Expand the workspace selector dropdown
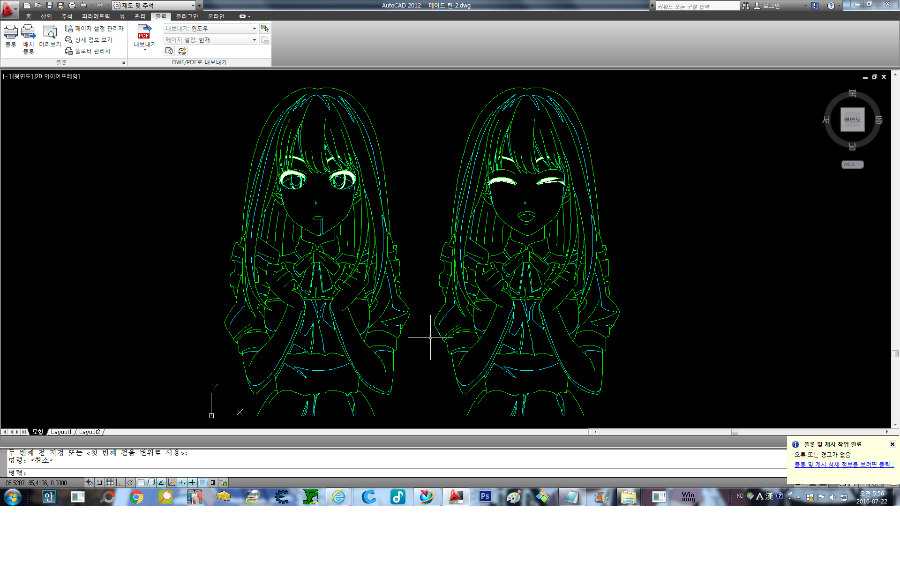This screenshot has height=581, width=900. (x=198, y=5)
